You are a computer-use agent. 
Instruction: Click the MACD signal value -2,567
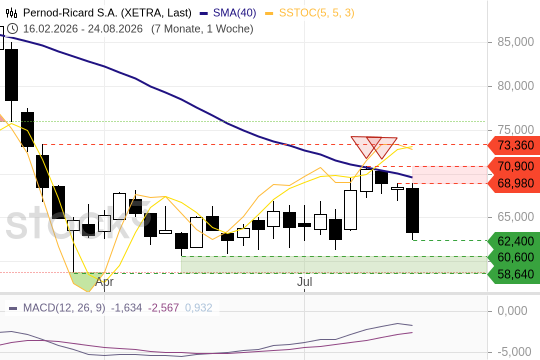tap(163, 308)
